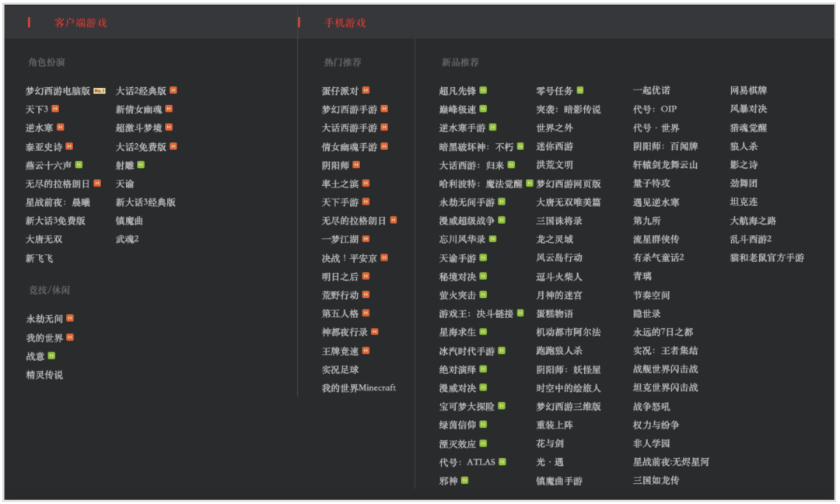Open 哈利波特：魔法觉醒

click(x=481, y=184)
